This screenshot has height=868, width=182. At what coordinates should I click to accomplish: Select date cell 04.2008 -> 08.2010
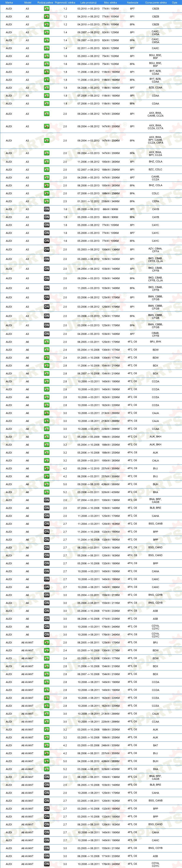(x=88, y=761)
